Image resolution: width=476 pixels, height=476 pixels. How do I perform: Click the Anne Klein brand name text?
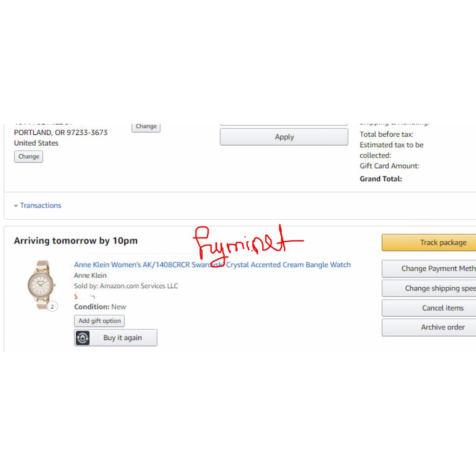pyautogui.click(x=90, y=275)
